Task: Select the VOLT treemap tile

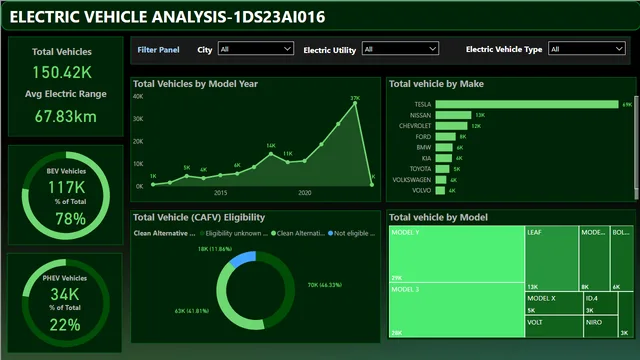Action: (x=554, y=326)
